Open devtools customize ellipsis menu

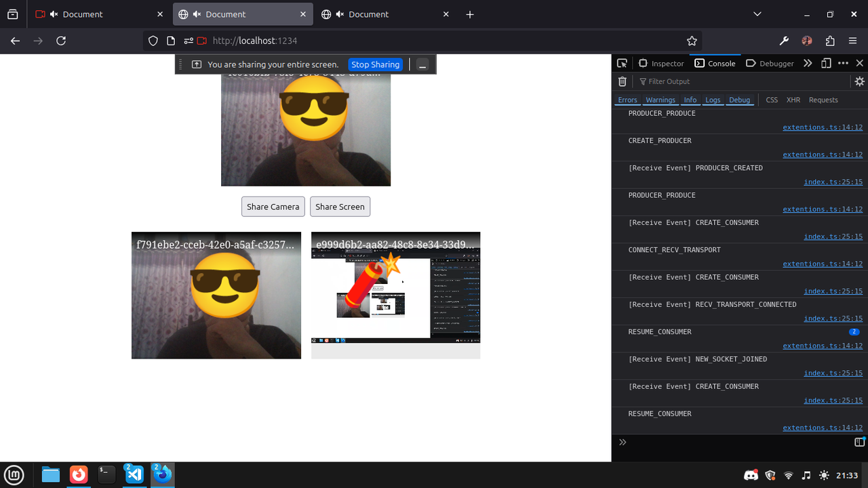[x=843, y=63]
